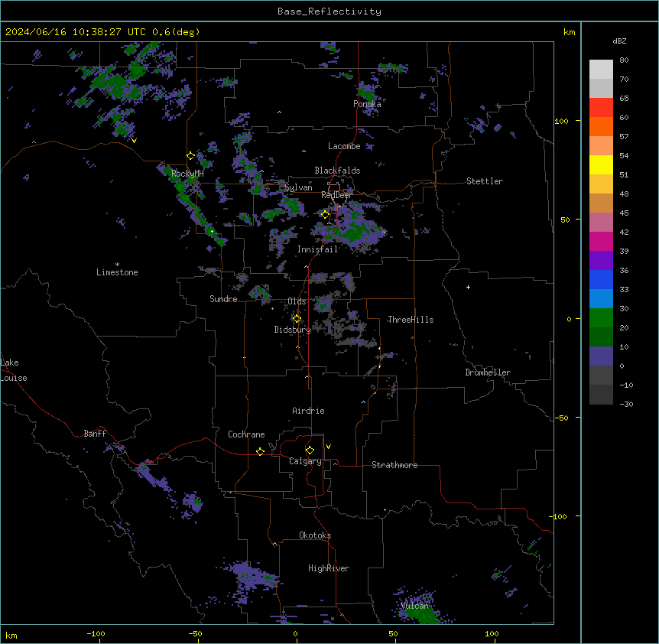Click the 80 dBZ legend value
Image resolution: width=659 pixels, height=644 pixels.
click(x=624, y=60)
